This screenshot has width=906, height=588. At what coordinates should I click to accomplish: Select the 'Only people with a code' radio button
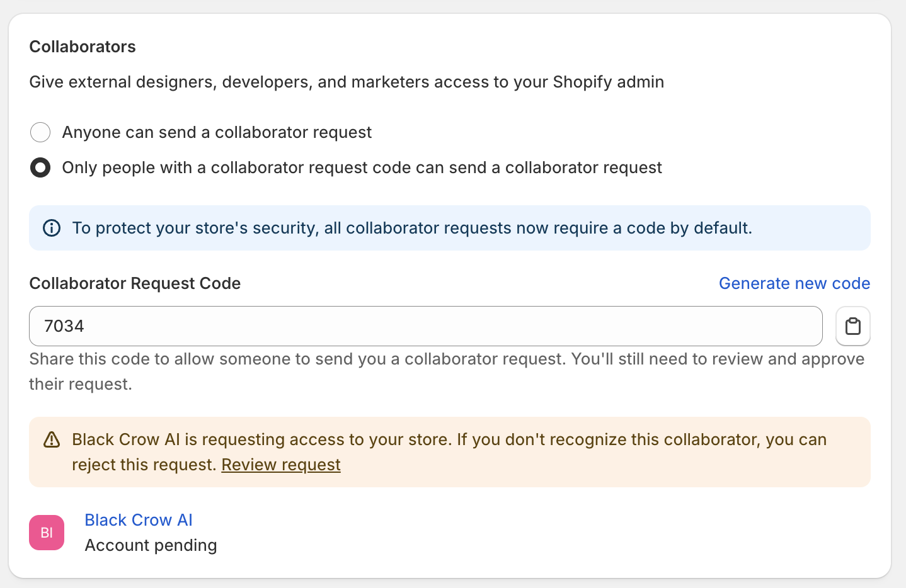[x=40, y=167]
